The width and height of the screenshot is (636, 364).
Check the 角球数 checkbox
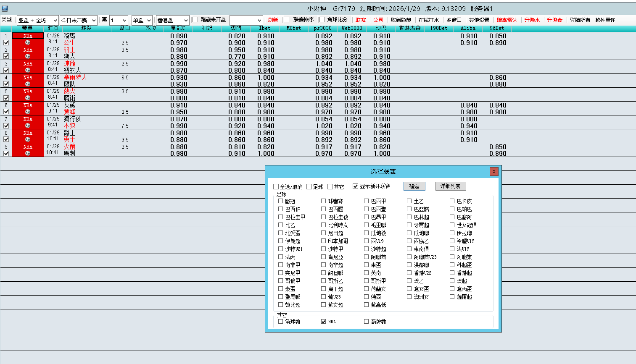click(x=281, y=322)
